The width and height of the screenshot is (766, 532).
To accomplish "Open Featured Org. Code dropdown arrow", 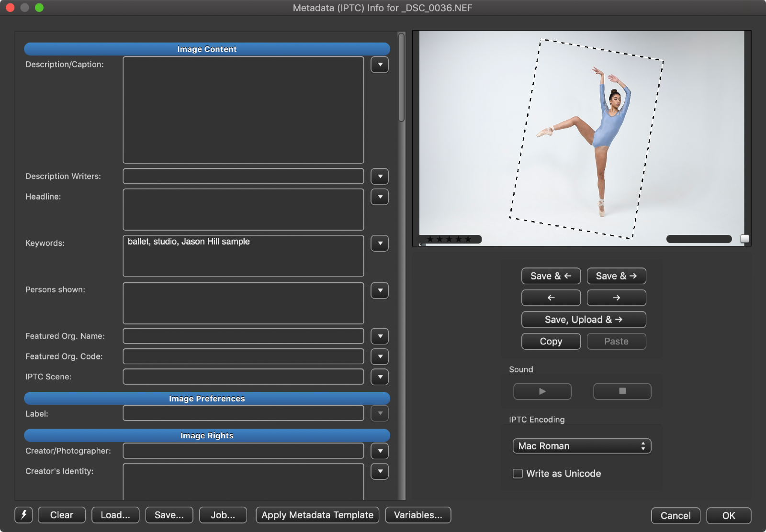I will click(x=380, y=356).
